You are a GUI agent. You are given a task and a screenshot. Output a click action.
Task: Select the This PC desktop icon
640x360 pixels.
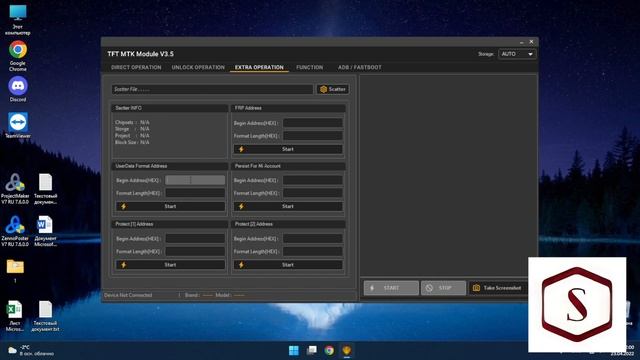(x=18, y=20)
